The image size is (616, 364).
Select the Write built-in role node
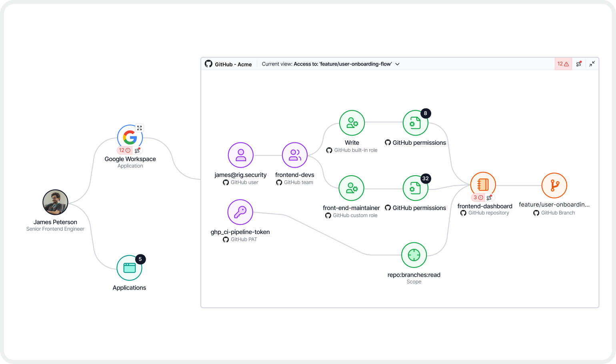pyautogui.click(x=352, y=123)
